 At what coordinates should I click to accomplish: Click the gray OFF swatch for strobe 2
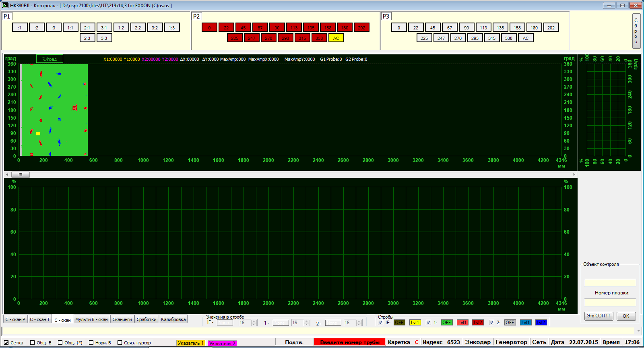click(510, 323)
